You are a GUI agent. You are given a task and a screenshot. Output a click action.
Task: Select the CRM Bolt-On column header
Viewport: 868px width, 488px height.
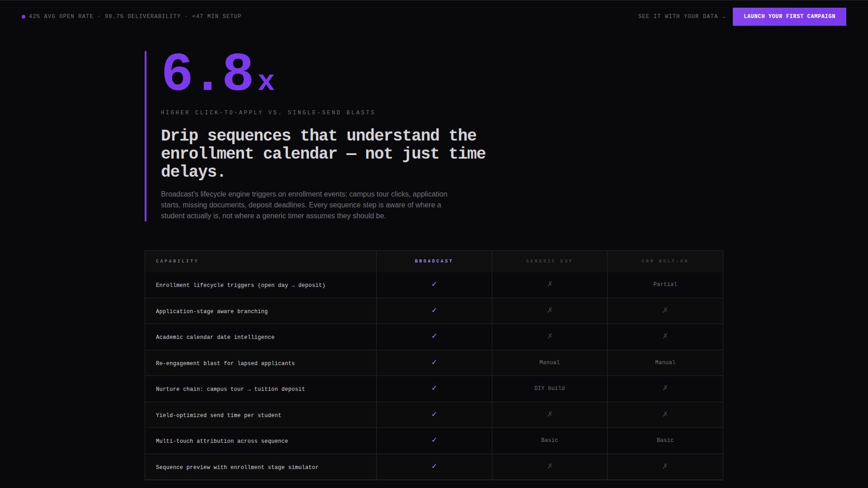tap(665, 261)
